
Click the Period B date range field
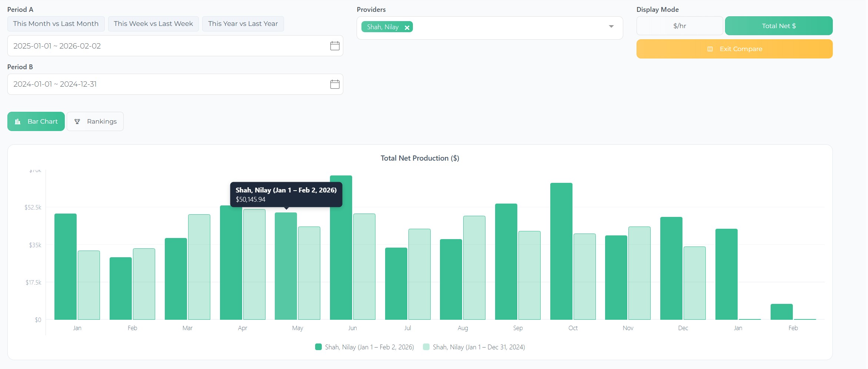167,84
